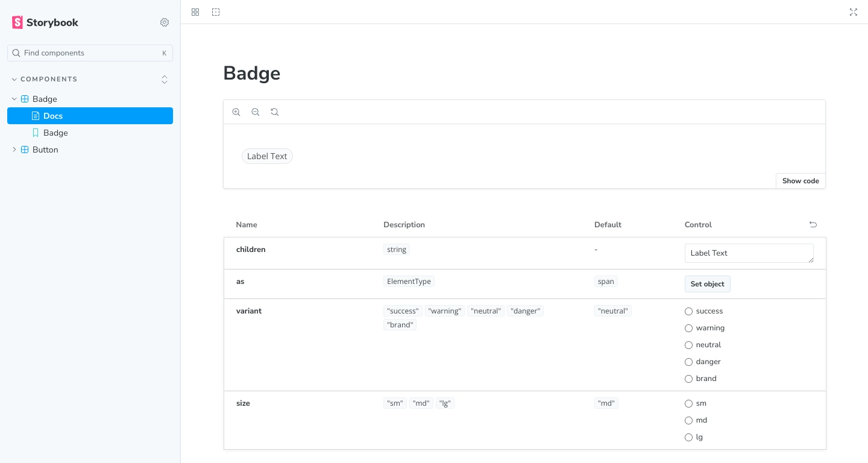Select the brand variant radio button

(x=688, y=379)
